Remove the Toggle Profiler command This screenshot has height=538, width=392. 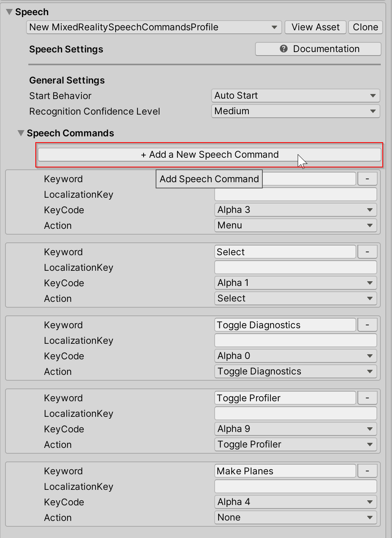click(367, 398)
